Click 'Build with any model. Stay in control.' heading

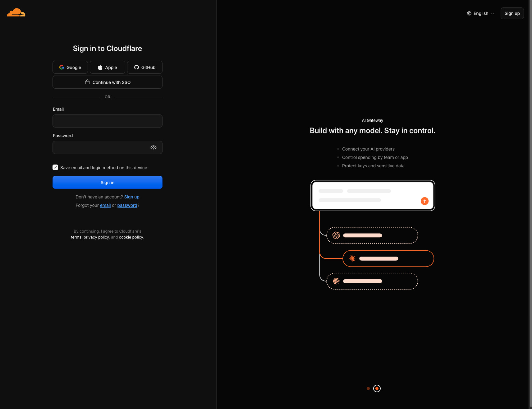372,131
